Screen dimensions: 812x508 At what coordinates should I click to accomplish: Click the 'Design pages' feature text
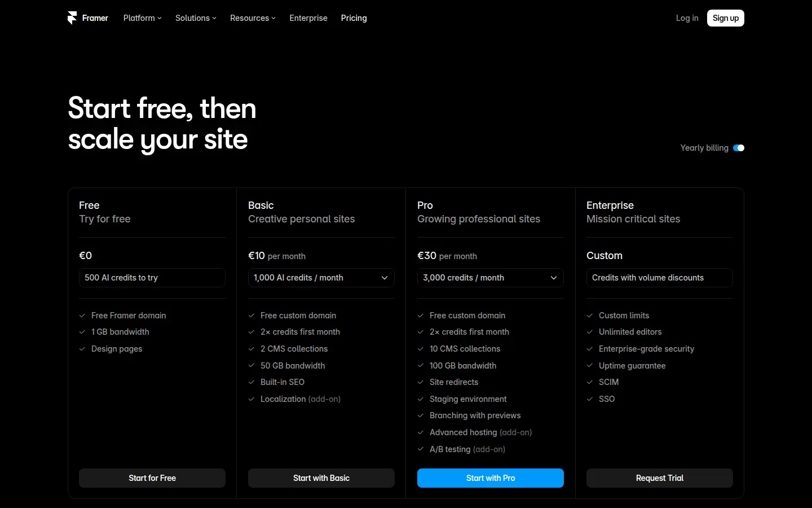[x=117, y=349]
